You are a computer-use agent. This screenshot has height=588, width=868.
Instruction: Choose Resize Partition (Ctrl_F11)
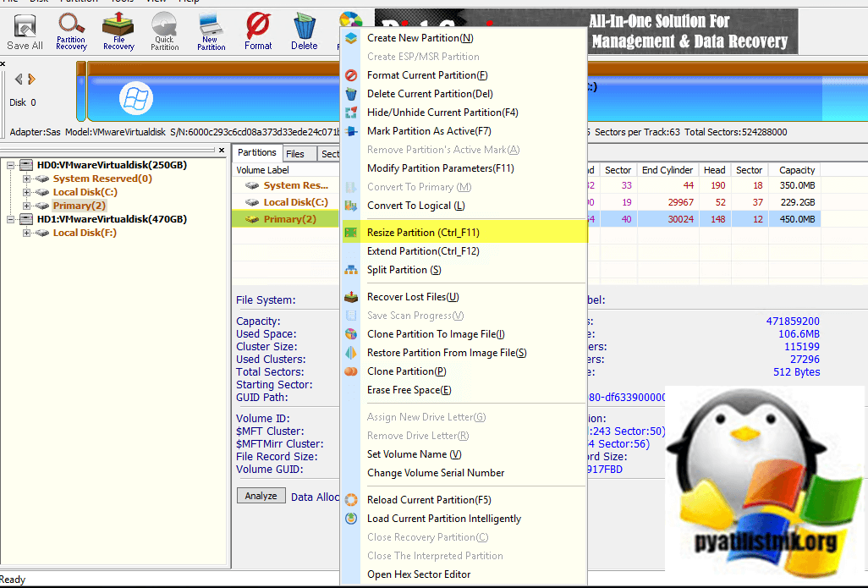[x=464, y=233]
